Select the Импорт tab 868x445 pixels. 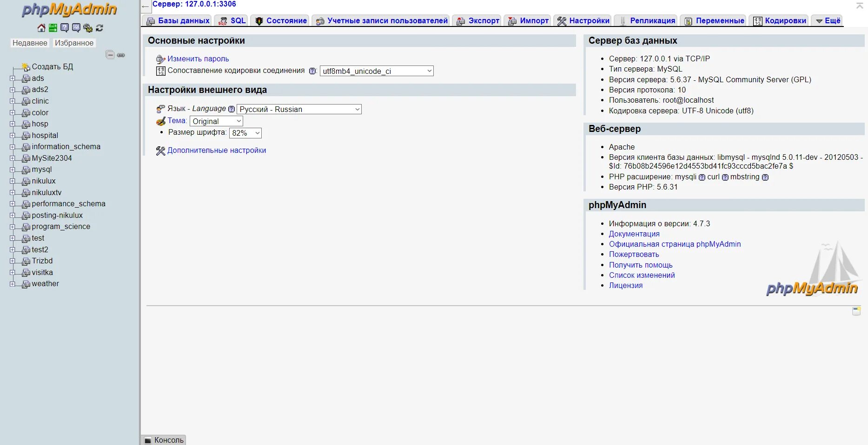(x=528, y=20)
